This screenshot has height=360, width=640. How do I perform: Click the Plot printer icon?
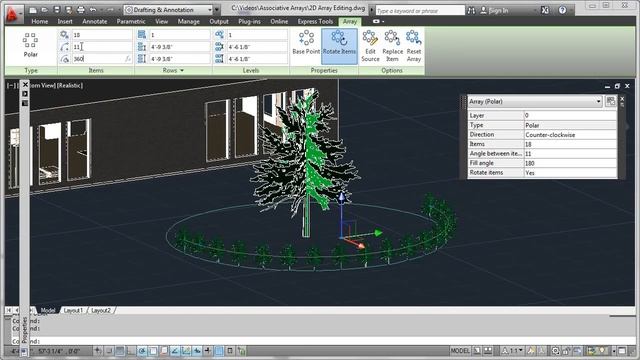(81, 10)
